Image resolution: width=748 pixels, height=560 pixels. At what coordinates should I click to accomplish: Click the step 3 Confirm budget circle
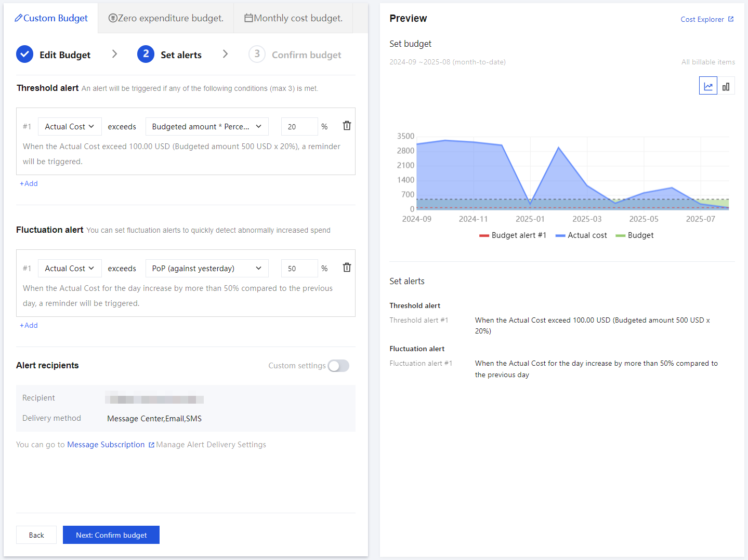[x=257, y=55]
